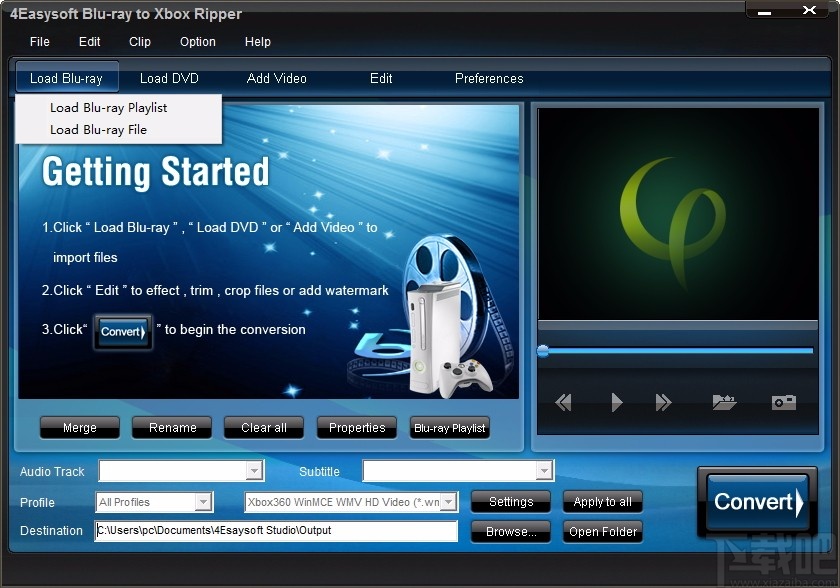Click the rewind icon under the preview

click(563, 402)
